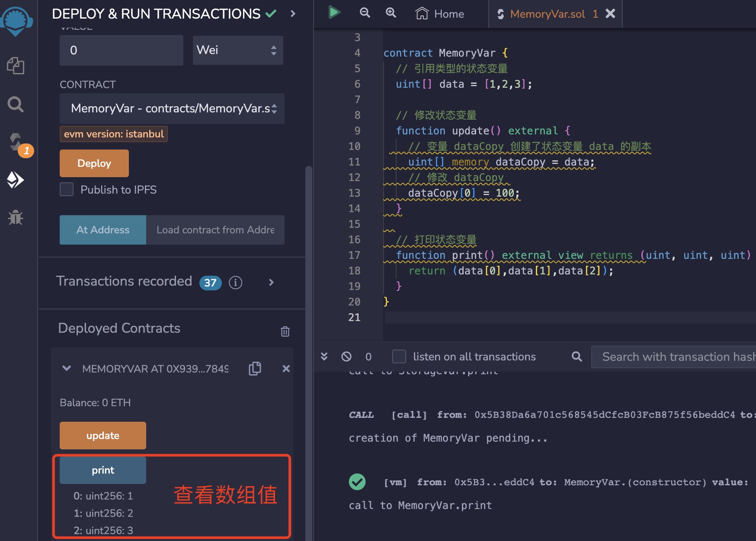
Task: Click the Load contract from Address field
Action: (215, 230)
